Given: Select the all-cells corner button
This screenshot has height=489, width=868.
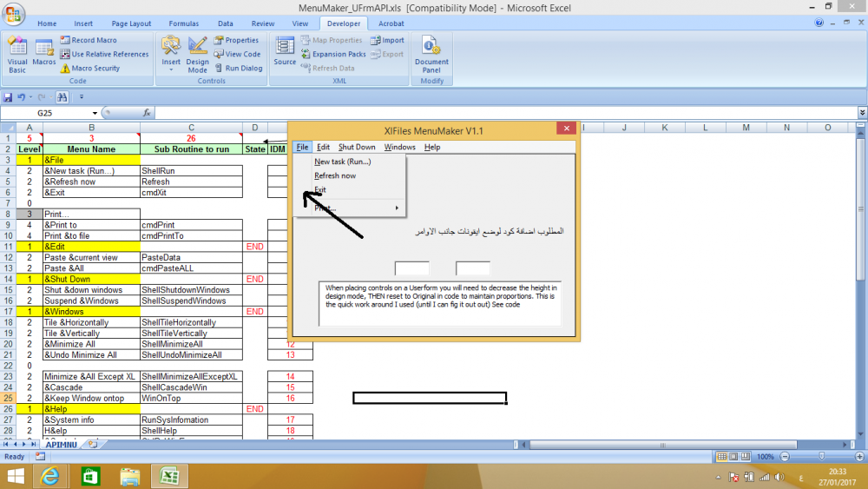Looking at the screenshot, I should [9, 128].
